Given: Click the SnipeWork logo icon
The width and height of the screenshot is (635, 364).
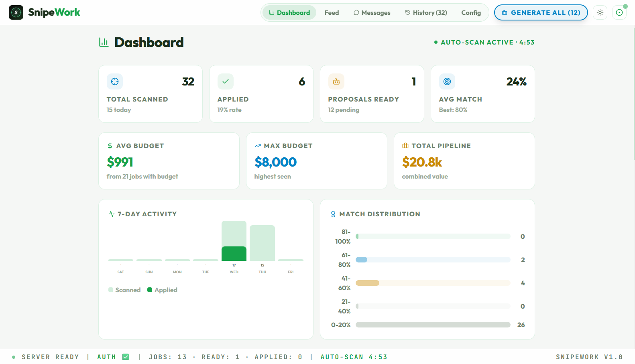Looking at the screenshot, I should 16,12.
